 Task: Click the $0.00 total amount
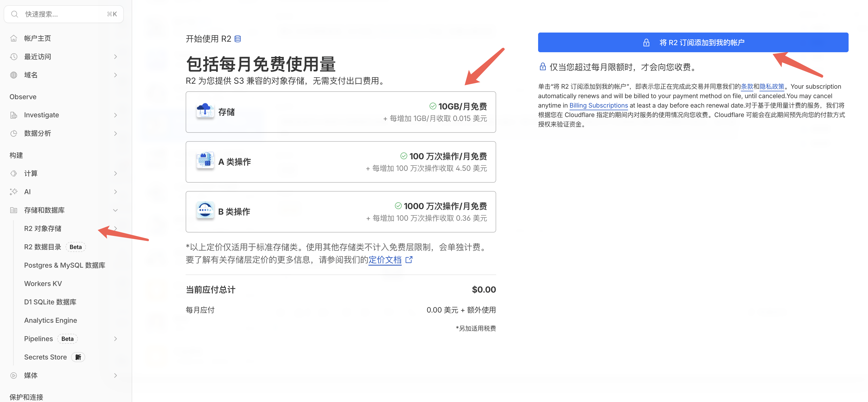pos(484,289)
